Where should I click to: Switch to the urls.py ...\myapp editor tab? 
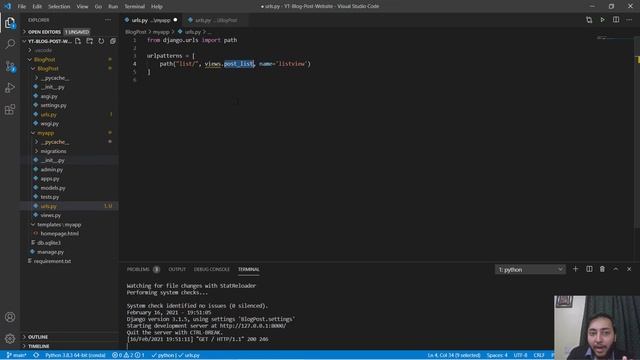tap(151, 20)
